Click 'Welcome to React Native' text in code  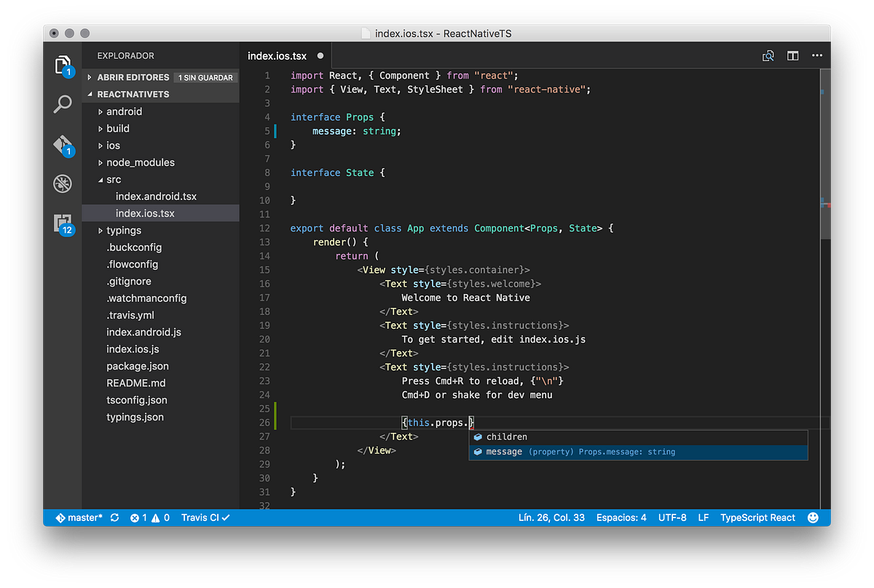pos(465,298)
